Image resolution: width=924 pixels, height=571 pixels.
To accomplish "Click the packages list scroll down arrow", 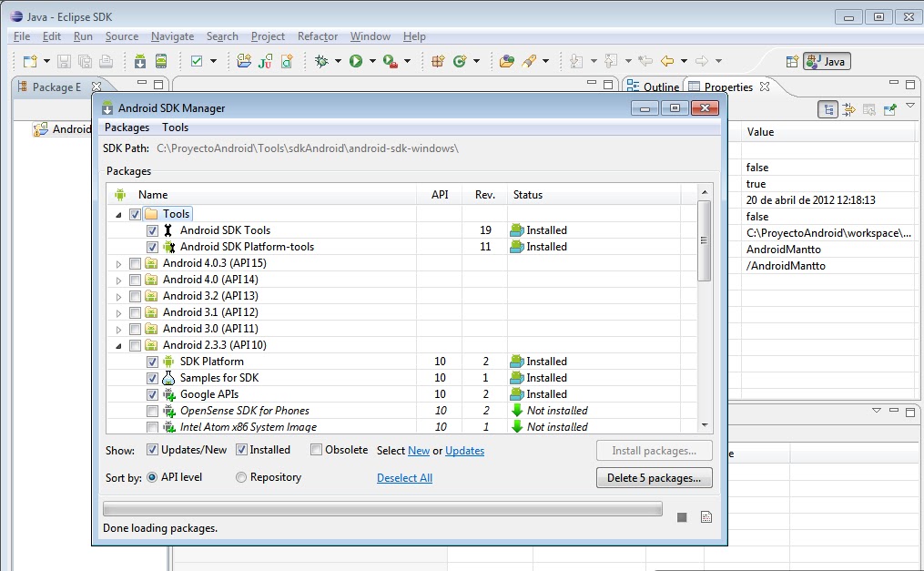I will coord(705,425).
